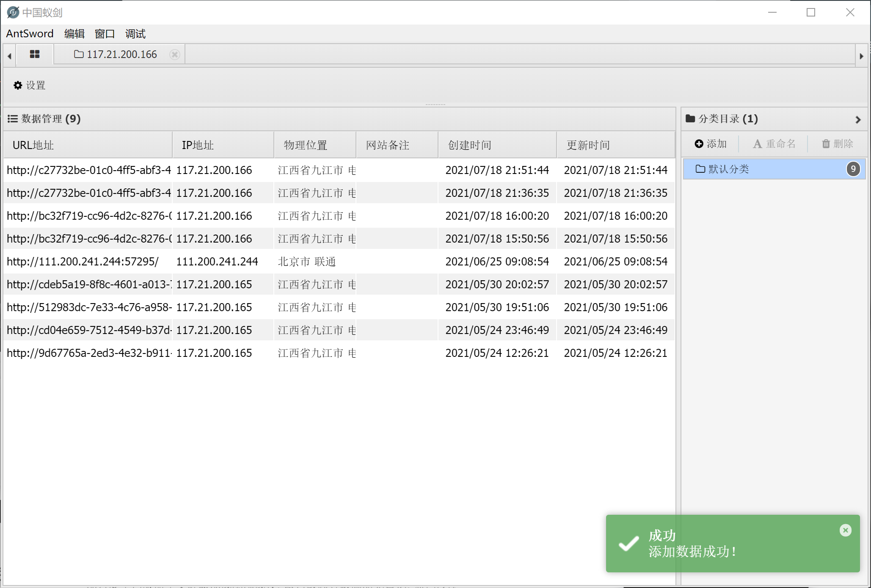Click creation time 2021/06/25 09:08:54
This screenshot has width=871, height=588.
tap(497, 262)
